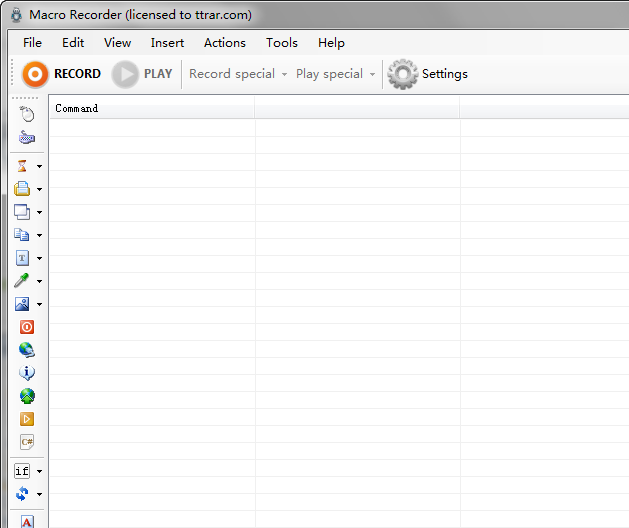Open the Edit menu
Viewport: 629px width, 528px height.
[x=73, y=43]
